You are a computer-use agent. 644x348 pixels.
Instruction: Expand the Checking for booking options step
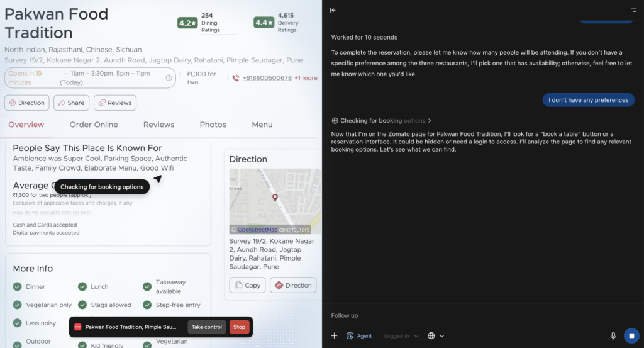click(x=382, y=120)
